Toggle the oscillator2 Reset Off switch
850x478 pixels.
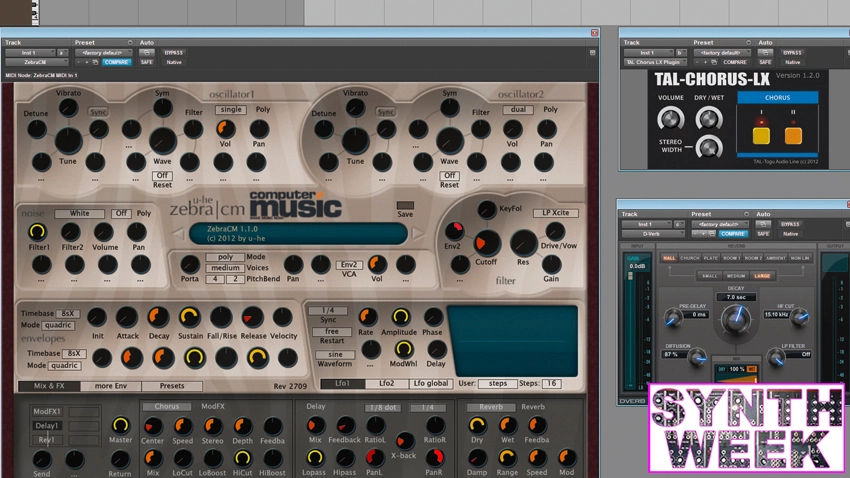pos(449,176)
